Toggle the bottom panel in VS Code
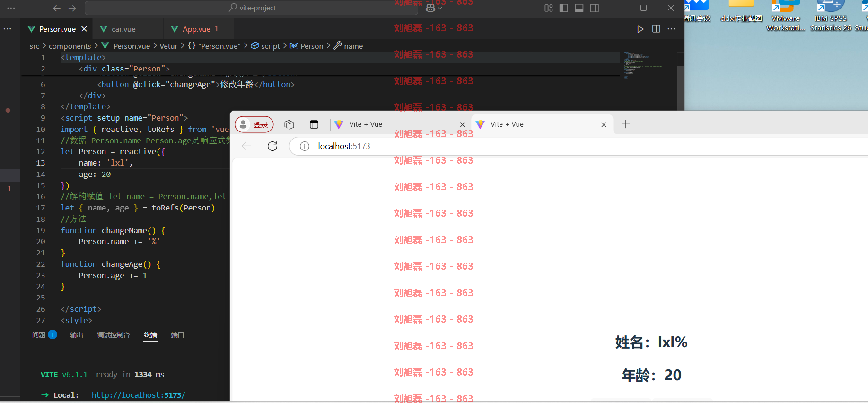This screenshot has height=403, width=868. tap(579, 8)
